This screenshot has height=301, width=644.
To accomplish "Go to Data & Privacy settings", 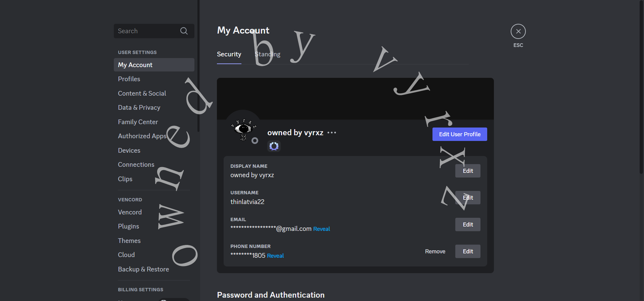I will coord(139,108).
